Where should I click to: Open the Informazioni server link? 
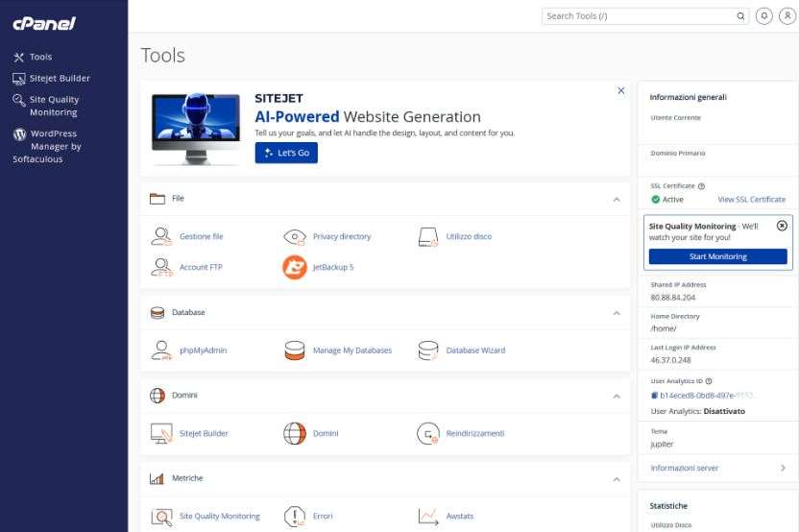[x=685, y=468]
